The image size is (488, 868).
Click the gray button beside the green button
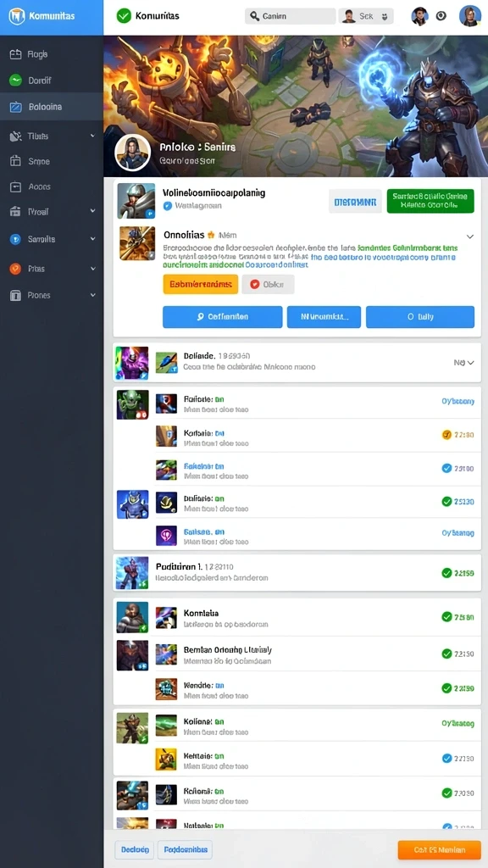click(x=355, y=201)
